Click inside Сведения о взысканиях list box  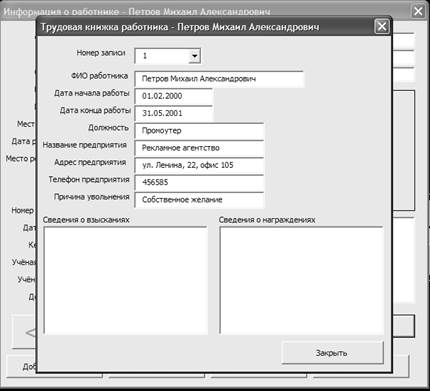tap(126, 280)
